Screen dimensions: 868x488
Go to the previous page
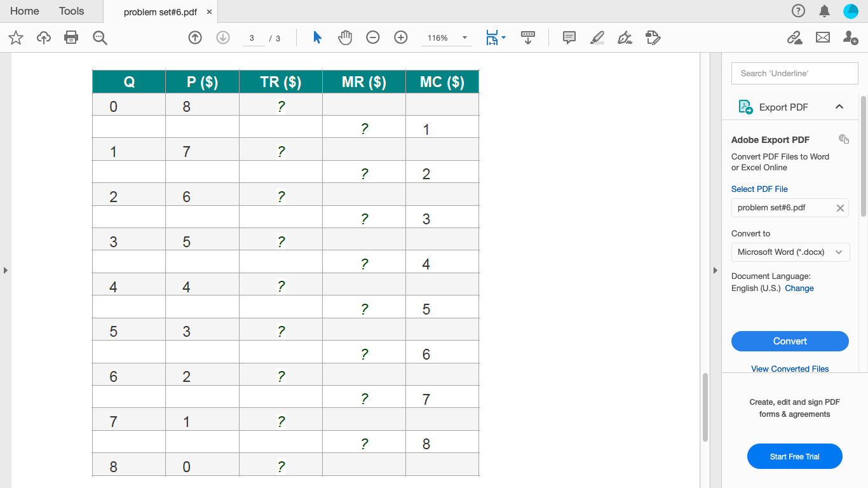(x=194, y=37)
